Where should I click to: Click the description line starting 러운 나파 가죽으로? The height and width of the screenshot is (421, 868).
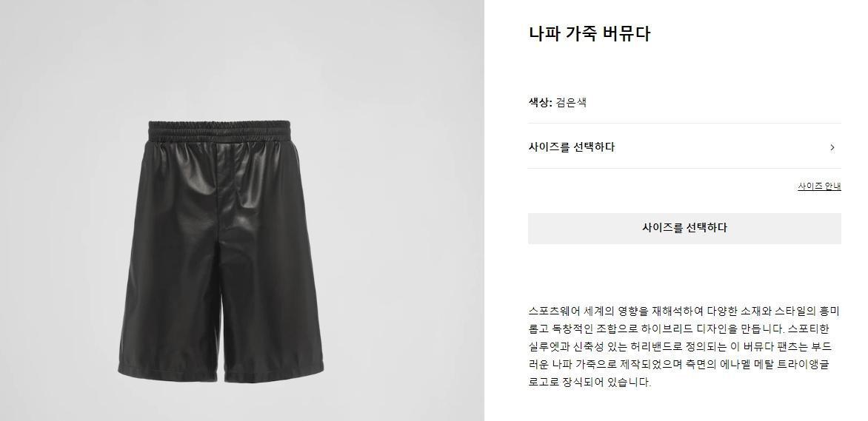tap(678, 364)
